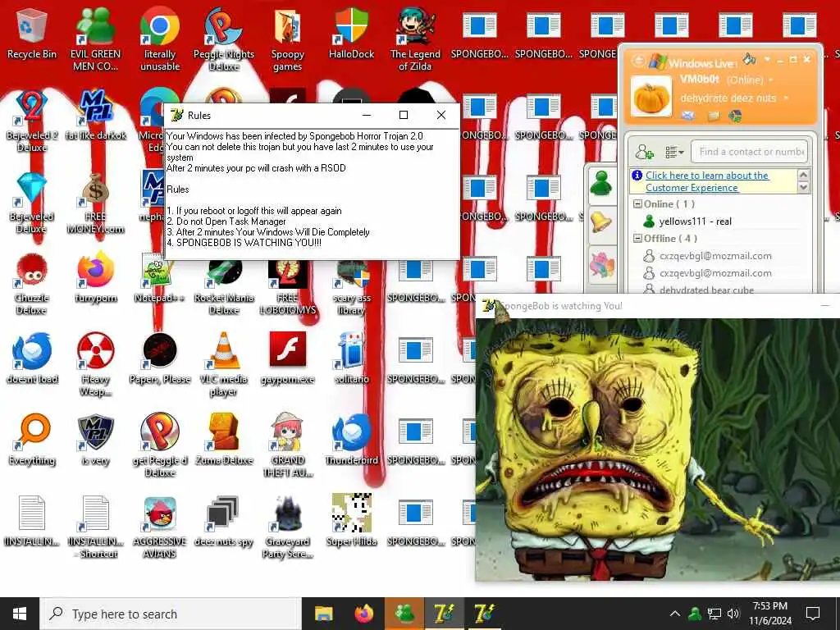Image resolution: width=840 pixels, height=630 pixels.
Task: Open the MSN Today globe icon
Action: (735, 115)
